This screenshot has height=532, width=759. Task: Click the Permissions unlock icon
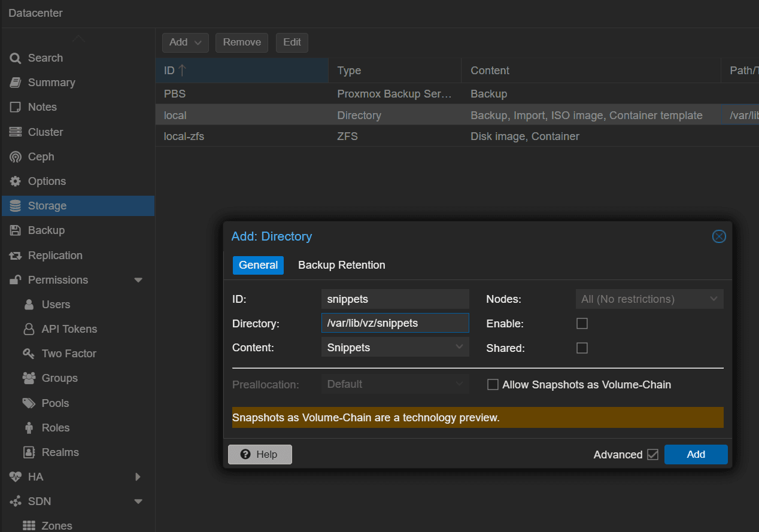(x=16, y=280)
